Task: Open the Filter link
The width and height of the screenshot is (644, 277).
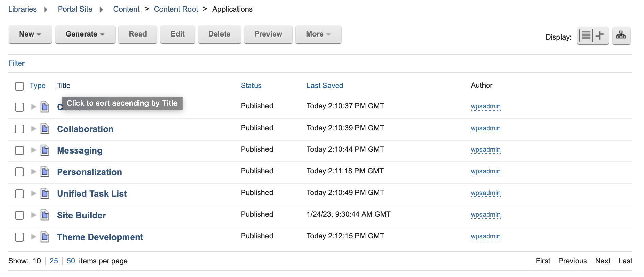Action: coord(16,63)
